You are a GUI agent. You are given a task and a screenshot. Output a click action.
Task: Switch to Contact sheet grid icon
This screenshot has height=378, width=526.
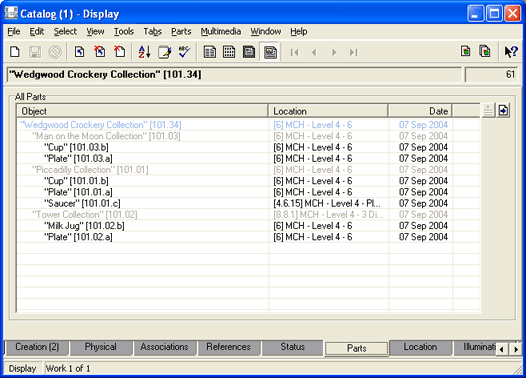(x=229, y=52)
